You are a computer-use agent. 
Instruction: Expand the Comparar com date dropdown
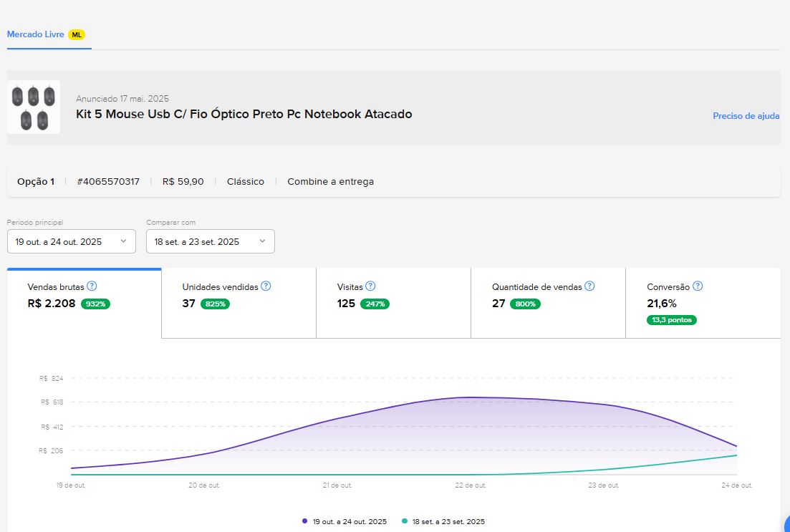pyautogui.click(x=210, y=241)
